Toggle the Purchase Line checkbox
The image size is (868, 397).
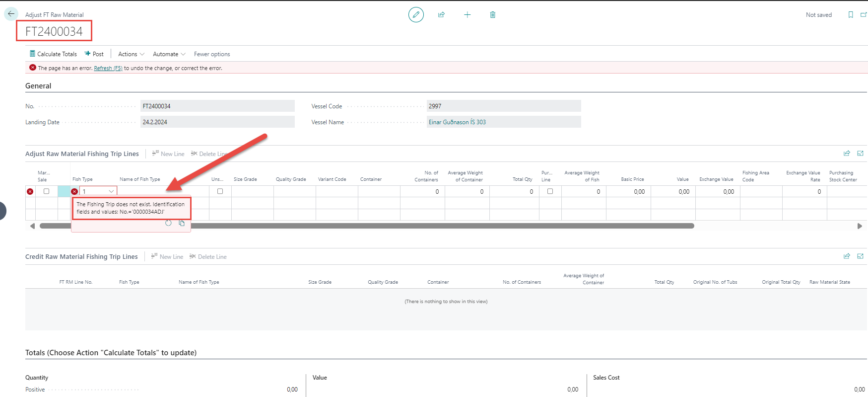550,191
